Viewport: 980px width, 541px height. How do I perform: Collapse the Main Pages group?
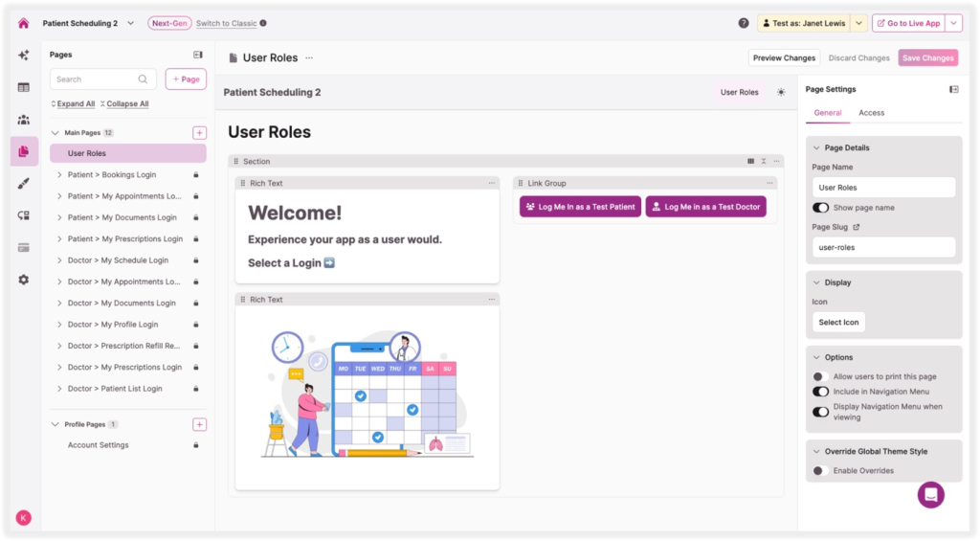coord(55,132)
